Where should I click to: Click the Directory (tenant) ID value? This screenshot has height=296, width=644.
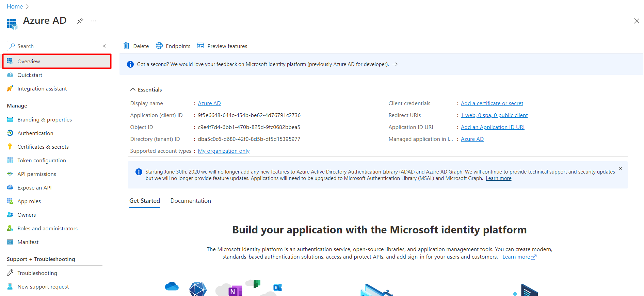click(x=249, y=139)
